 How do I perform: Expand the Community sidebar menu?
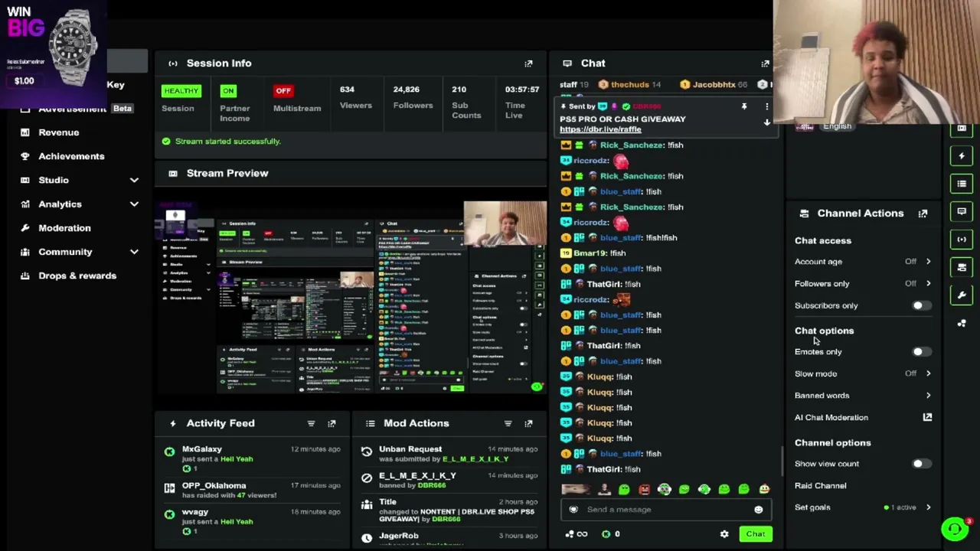134,252
